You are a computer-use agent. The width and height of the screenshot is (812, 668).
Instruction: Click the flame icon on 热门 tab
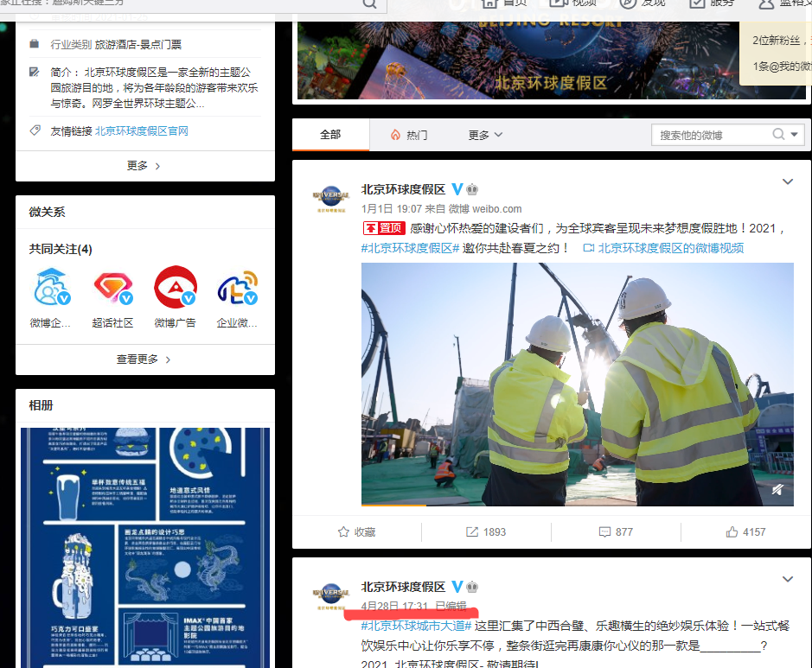(x=396, y=135)
